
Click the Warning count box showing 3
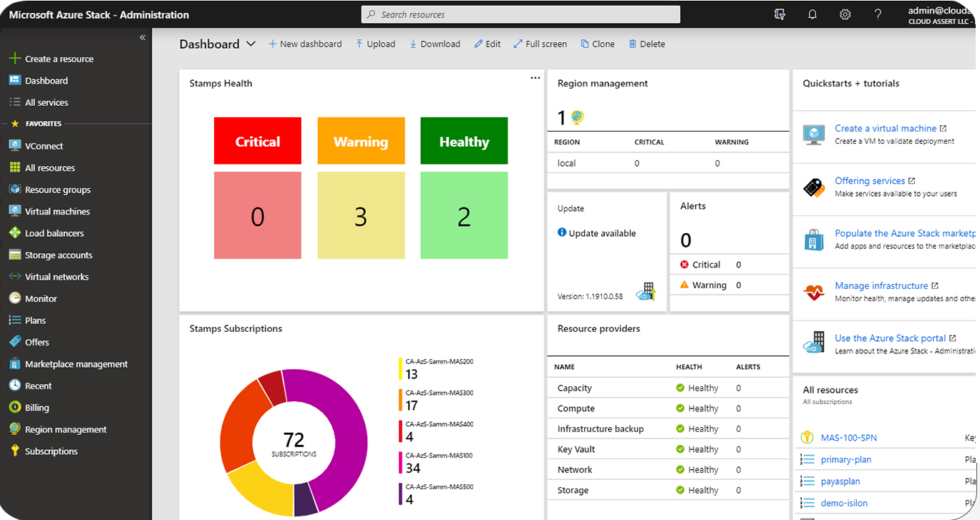(x=361, y=215)
